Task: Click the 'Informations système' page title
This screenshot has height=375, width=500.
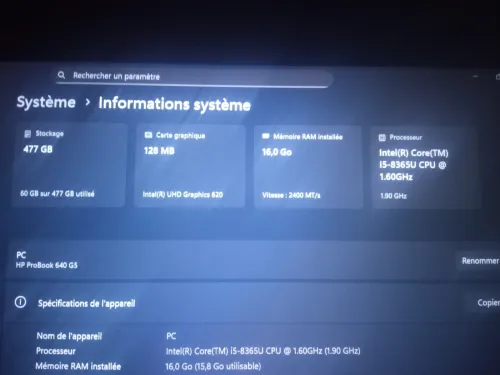Action: tap(174, 104)
